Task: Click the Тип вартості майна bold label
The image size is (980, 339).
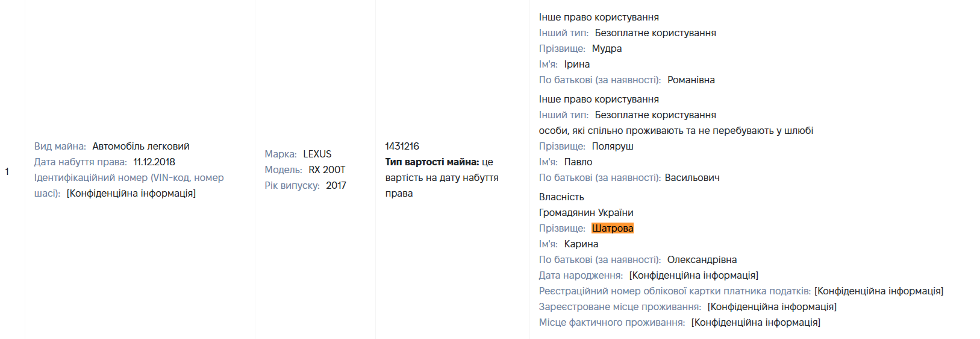Action: [432, 162]
